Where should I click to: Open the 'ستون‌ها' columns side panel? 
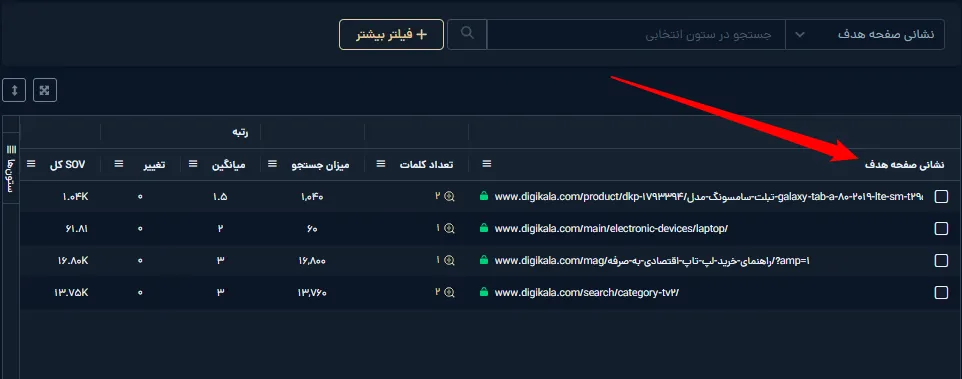(x=11, y=167)
